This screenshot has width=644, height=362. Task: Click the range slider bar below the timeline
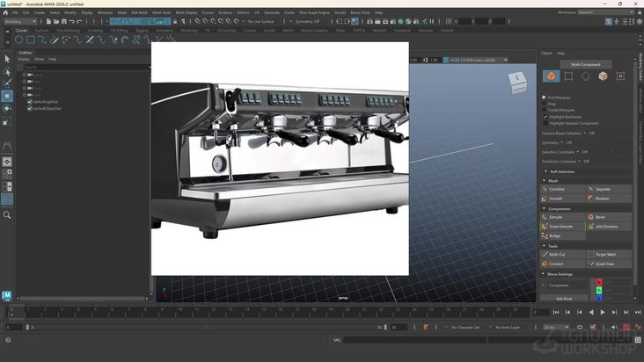(206, 327)
